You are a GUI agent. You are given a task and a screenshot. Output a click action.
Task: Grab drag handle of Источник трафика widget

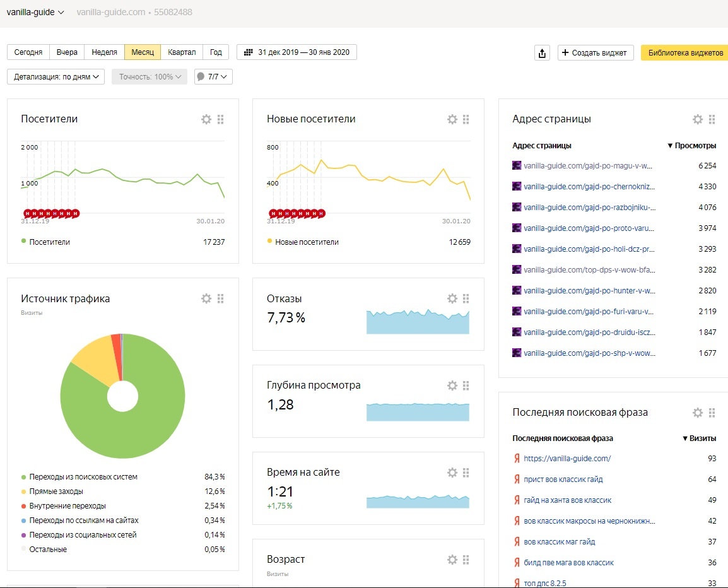[x=221, y=298]
